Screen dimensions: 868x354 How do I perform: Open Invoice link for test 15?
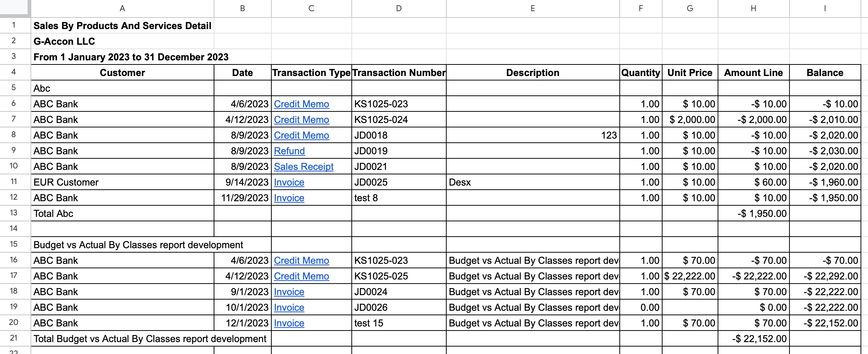[289, 323]
